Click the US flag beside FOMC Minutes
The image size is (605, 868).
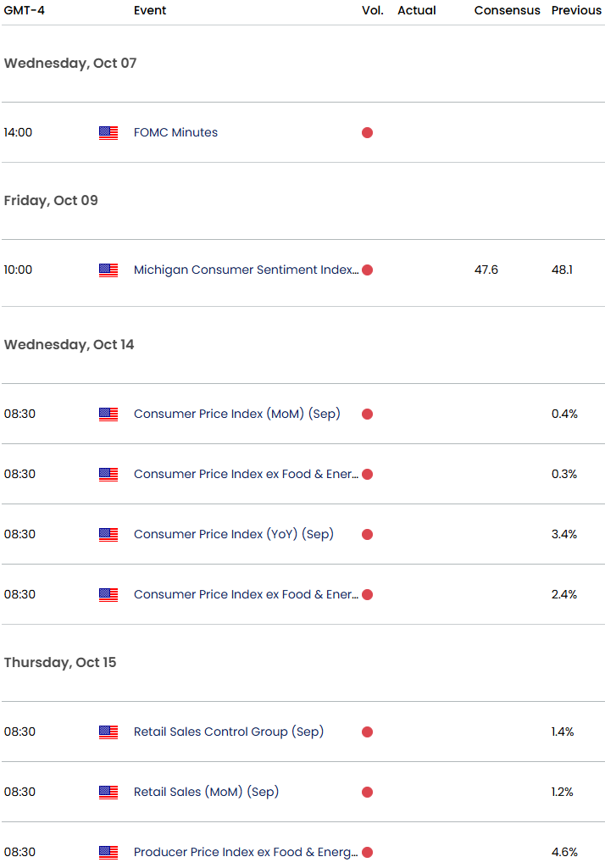point(108,133)
